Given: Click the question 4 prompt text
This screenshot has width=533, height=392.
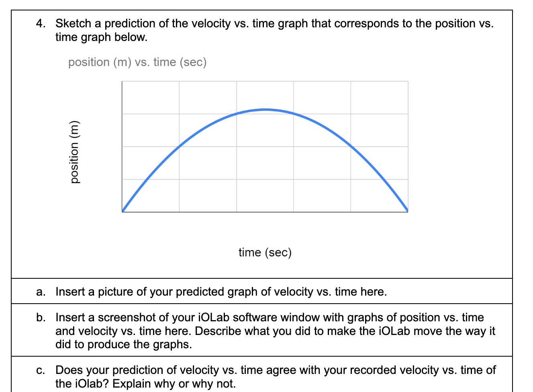Looking at the screenshot, I should (274, 30).
